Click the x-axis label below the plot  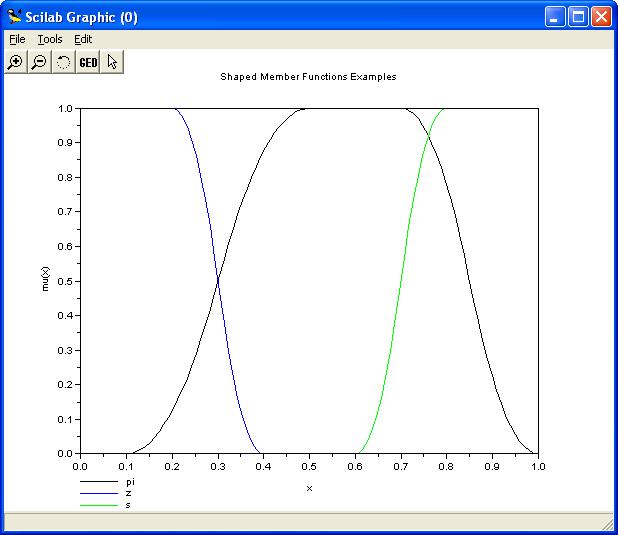click(309, 488)
